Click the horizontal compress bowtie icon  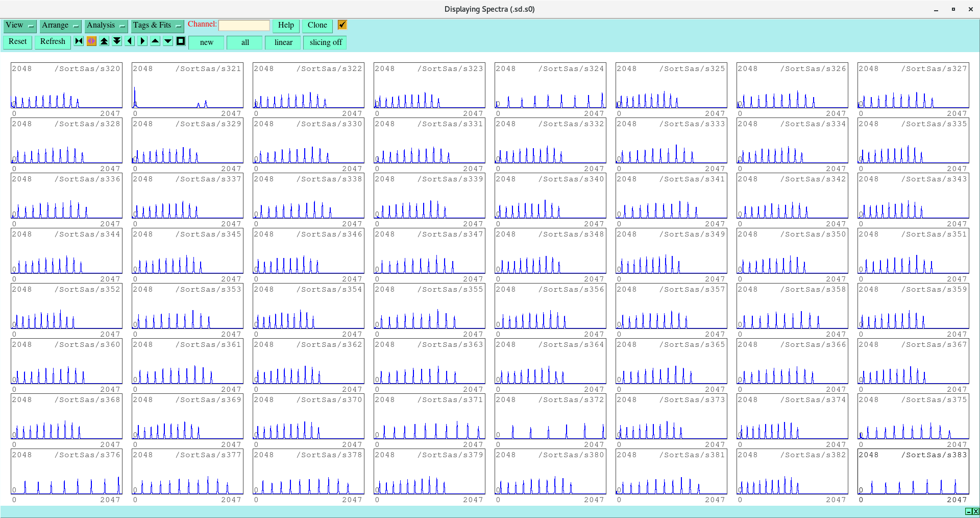point(79,41)
